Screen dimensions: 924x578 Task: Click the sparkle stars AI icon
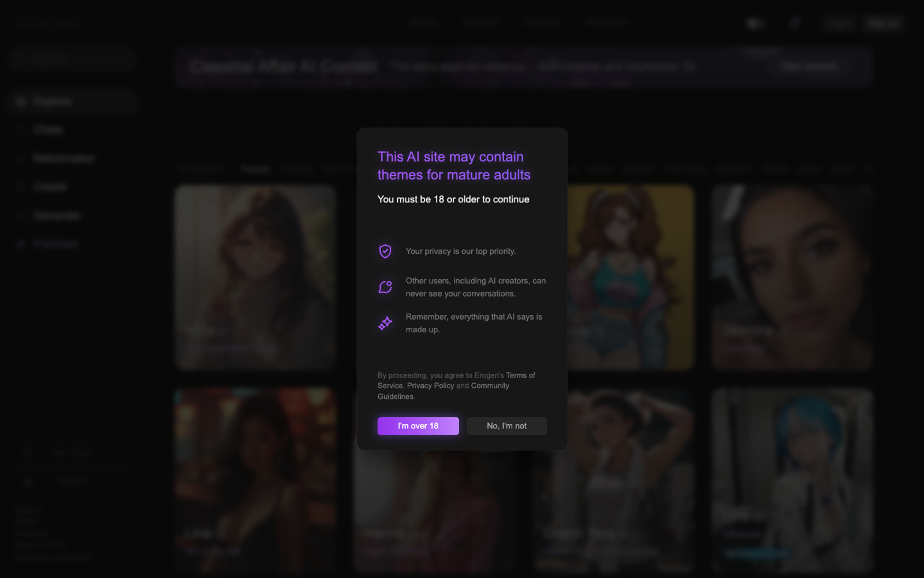point(385,323)
